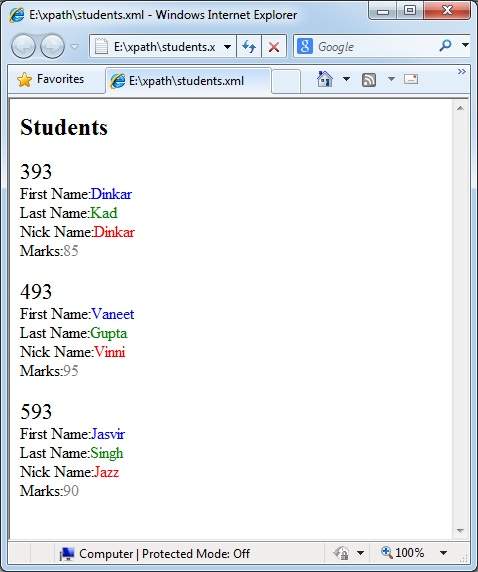Open the search provider dropdown arrow
The height and width of the screenshot is (572, 478).
pos(465,45)
